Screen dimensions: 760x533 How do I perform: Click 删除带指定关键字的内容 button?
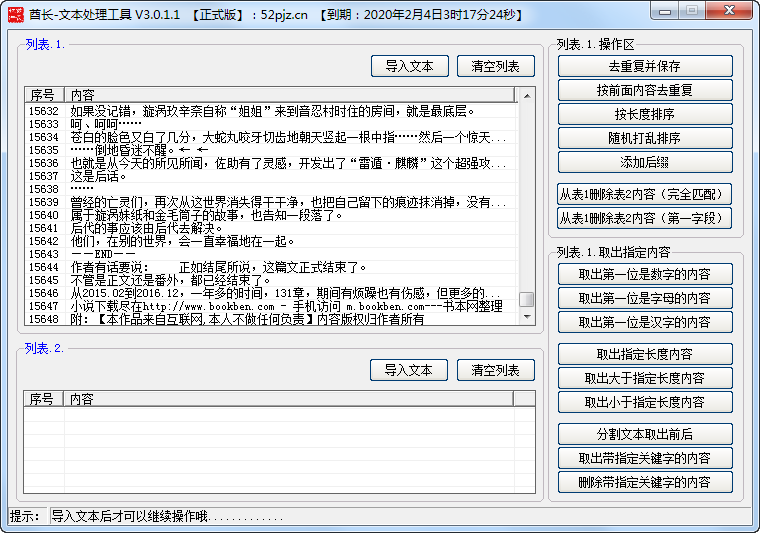[645, 482]
